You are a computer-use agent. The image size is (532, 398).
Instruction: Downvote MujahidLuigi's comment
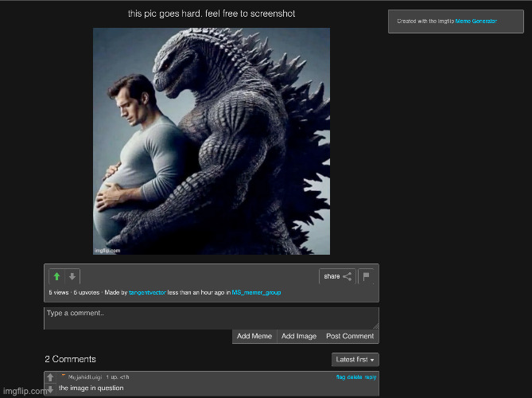(50, 389)
